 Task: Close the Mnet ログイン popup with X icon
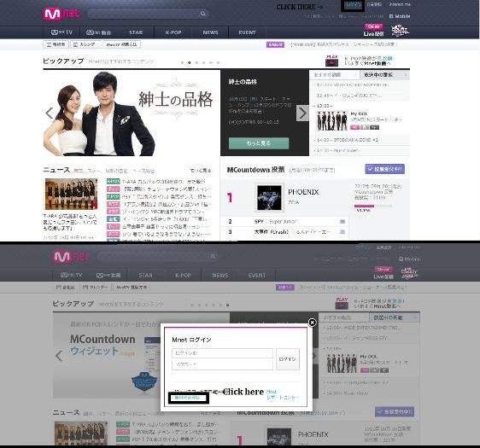[312, 323]
